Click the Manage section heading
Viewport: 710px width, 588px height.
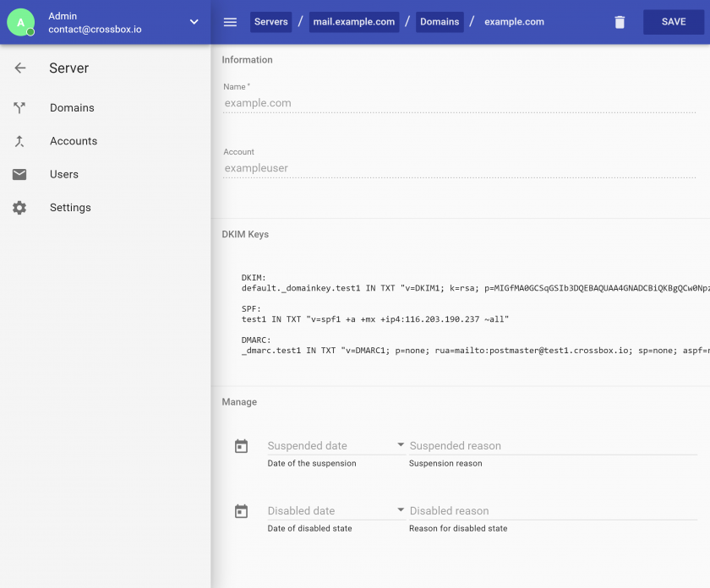click(239, 402)
